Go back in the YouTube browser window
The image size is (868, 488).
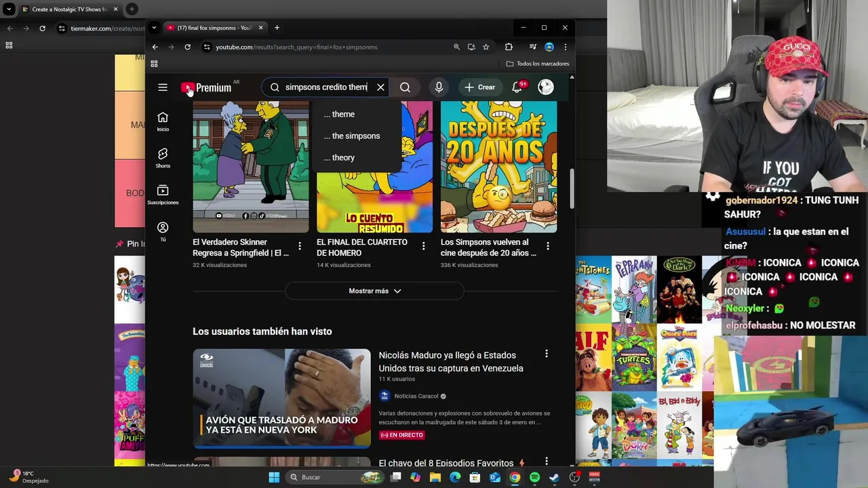[x=155, y=47]
